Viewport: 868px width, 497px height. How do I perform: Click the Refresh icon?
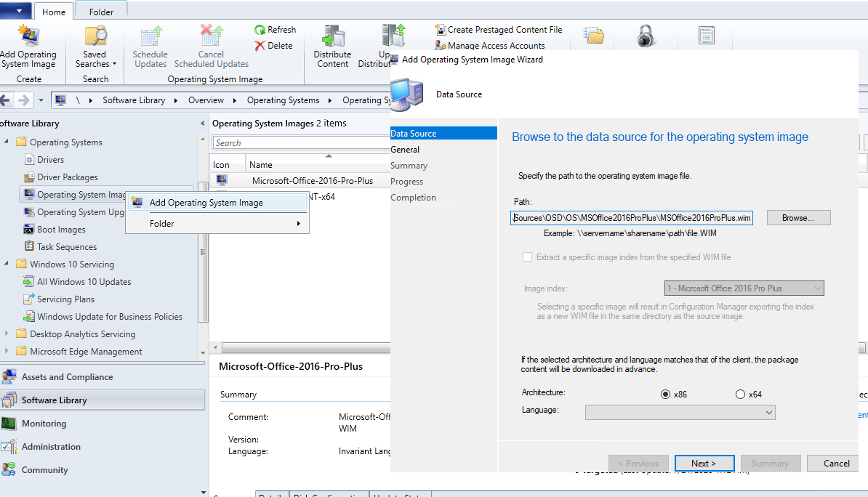coord(275,29)
